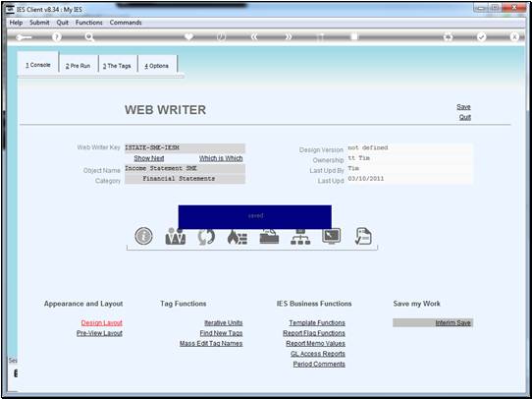This screenshot has width=532, height=399.
Task: Click the key icon in the toolbar
Action: (x=24, y=37)
